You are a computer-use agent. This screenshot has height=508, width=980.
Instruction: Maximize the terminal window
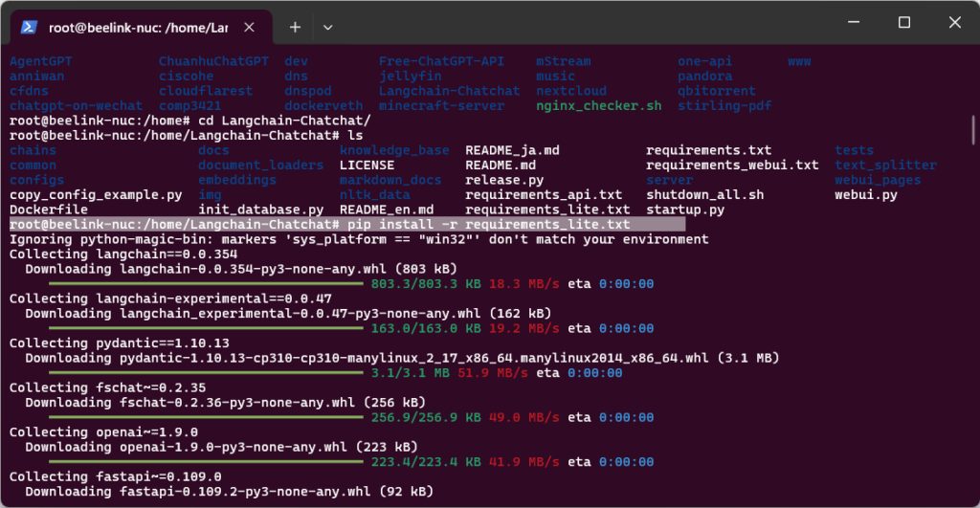pyautogui.click(x=903, y=22)
